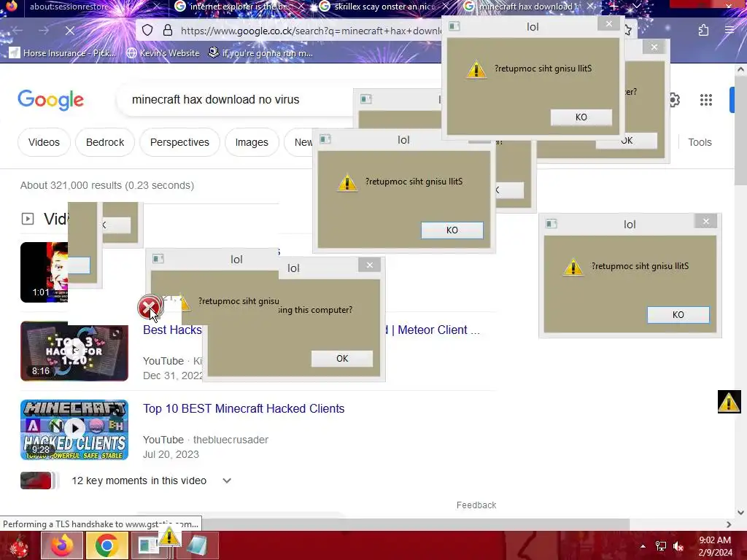Open Top 10 BEST Minecraft Hacked Clients link
Image resolution: width=747 pixels, height=560 pixels.
pyautogui.click(x=244, y=408)
